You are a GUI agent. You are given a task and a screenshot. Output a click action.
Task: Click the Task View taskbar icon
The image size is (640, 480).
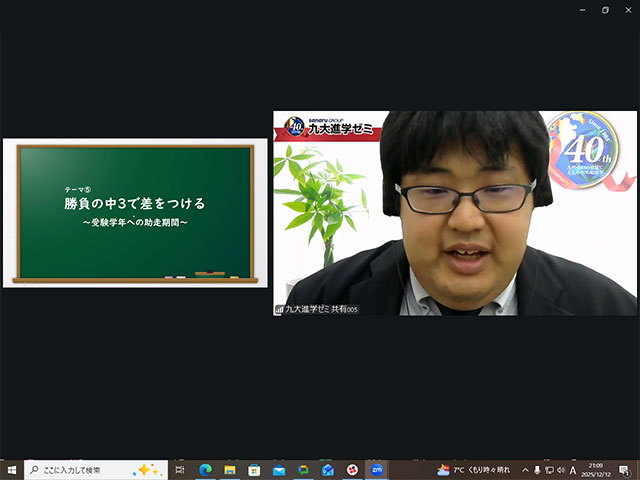click(x=180, y=470)
